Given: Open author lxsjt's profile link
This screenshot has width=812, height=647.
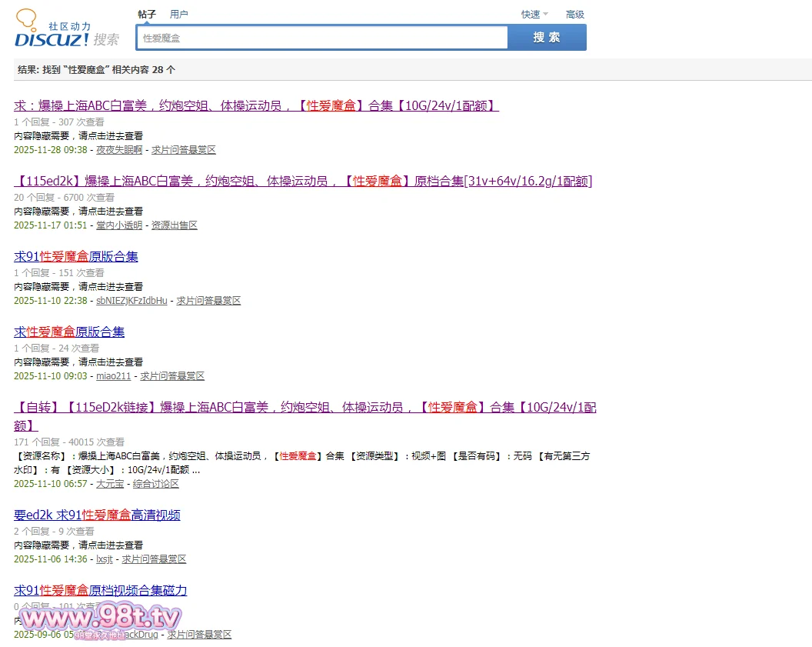Looking at the screenshot, I should click(104, 559).
